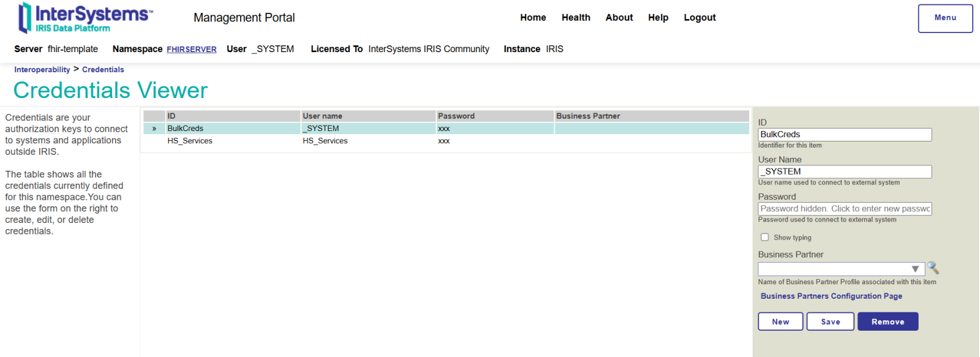Viewport: 980px width, 357px height.
Task: Open the About page
Action: click(619, 18)
